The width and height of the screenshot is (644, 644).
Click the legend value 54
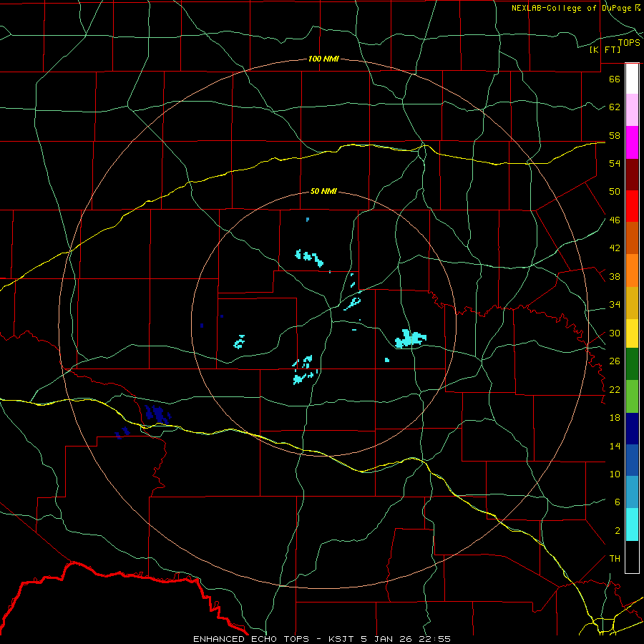[x=615, y=163]
